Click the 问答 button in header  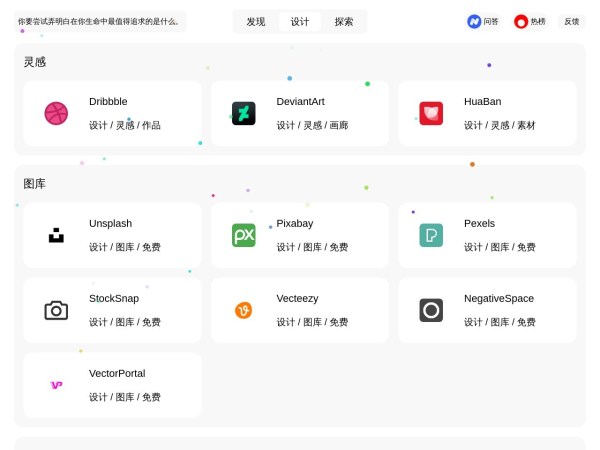(x=483, y=21)
